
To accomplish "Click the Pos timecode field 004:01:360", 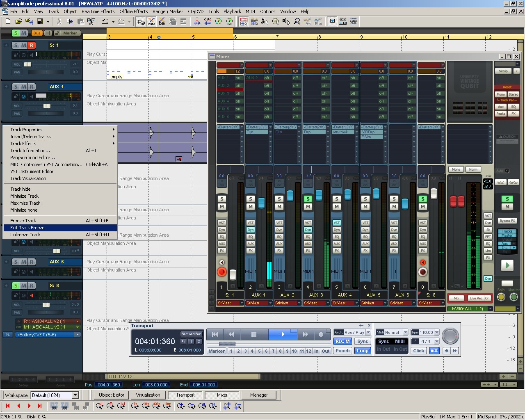I will tap(109, 385).
